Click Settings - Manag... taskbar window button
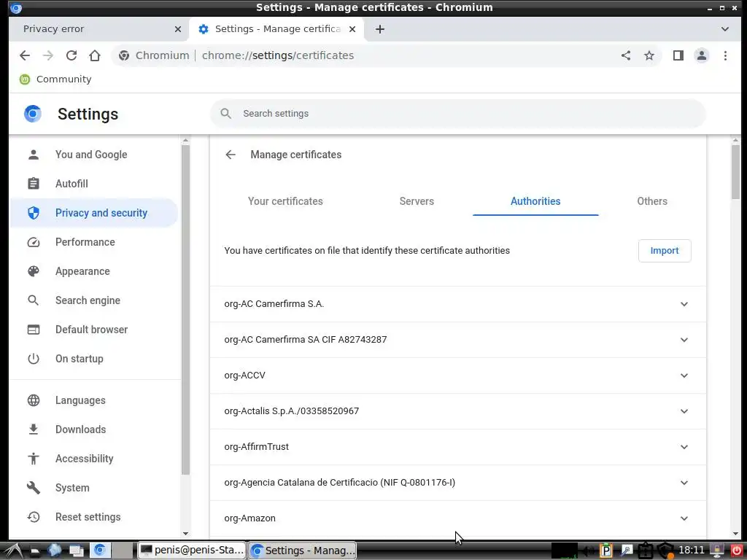This screenshot has height=560, width=747. pyautogui.click(x=303, y=551)
